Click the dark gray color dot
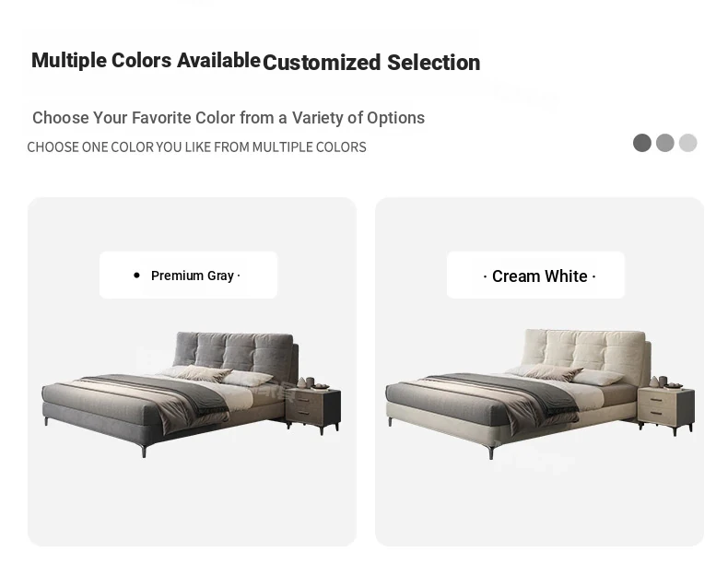 pyautogui.click(x=642, y=143)
